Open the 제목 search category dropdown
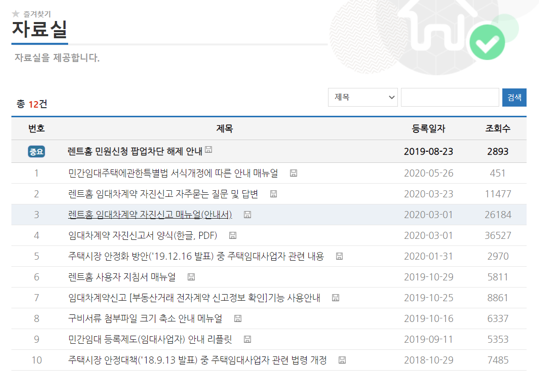Image resolution: width=539 pixels, height=381 pixels. click(363, 97)
